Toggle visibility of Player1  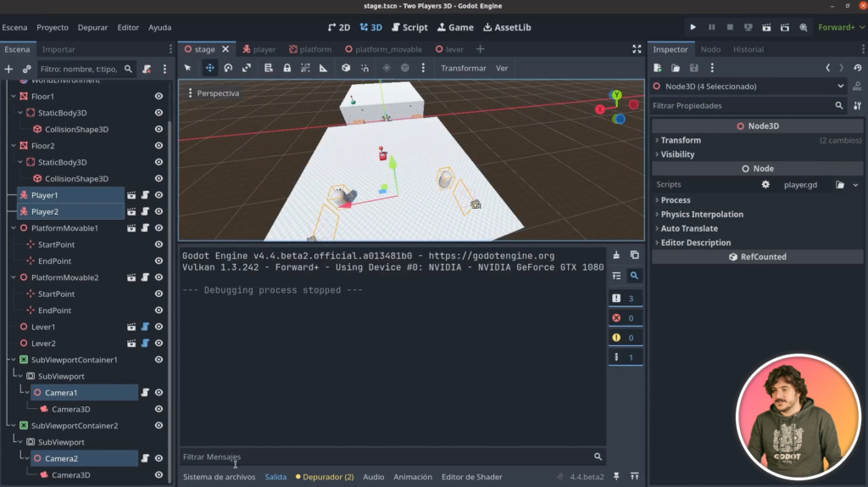coord(159,195)
